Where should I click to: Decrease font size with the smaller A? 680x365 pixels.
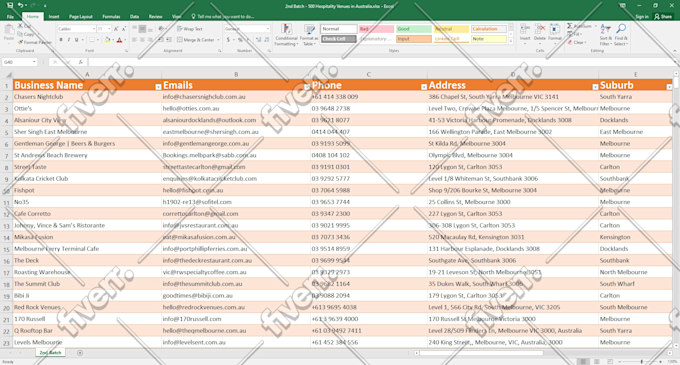[x=123, y=29]
